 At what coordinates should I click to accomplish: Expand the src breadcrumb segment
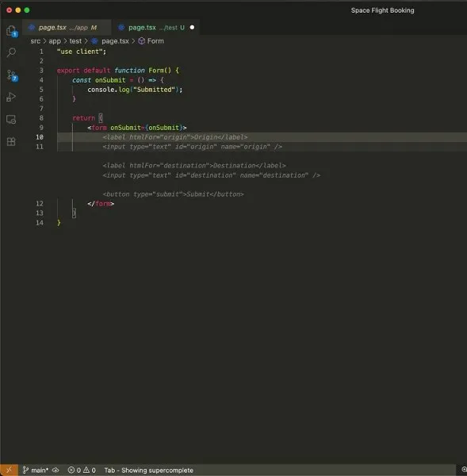click(x=35, y=41)
